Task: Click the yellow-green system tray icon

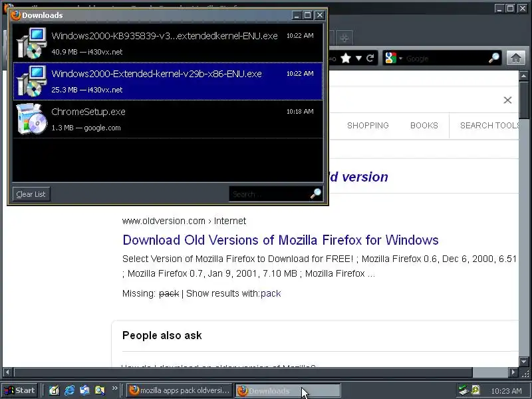Action: 475,390
